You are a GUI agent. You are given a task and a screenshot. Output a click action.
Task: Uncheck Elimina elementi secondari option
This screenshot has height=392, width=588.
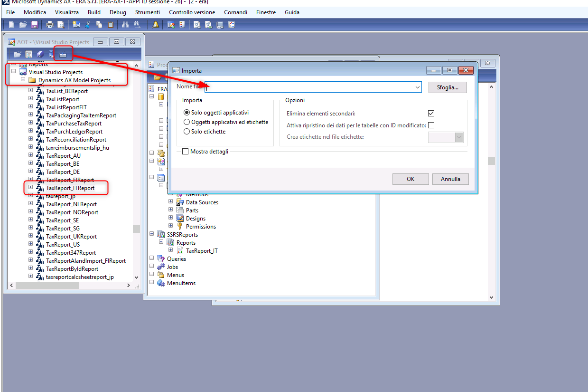click(x=431, y=113)
